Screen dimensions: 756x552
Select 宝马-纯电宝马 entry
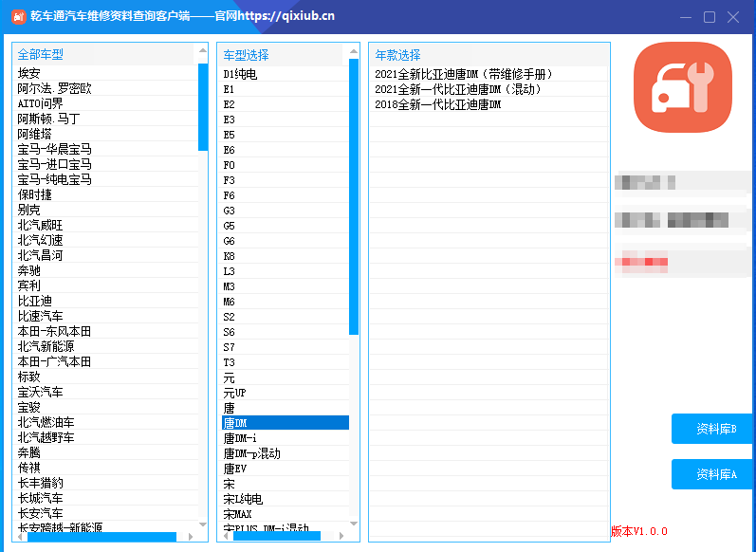pos(105,179)
